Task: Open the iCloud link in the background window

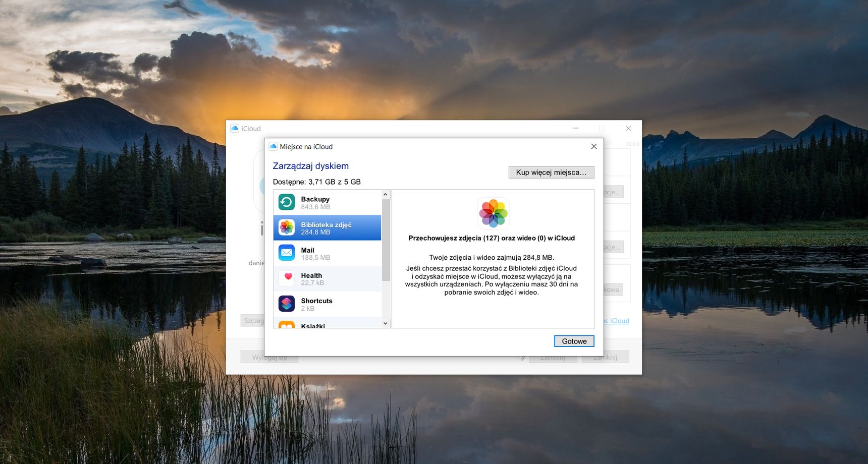Action: [617, 321]
